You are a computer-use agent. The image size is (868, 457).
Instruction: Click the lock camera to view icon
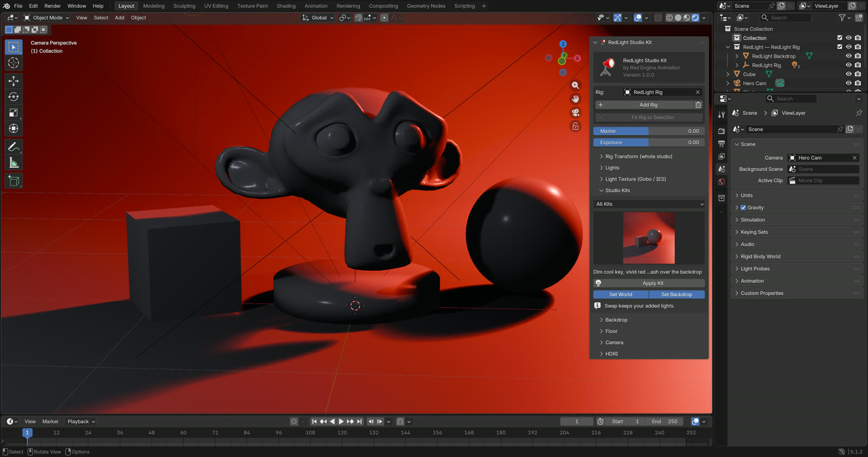[576, 126]
